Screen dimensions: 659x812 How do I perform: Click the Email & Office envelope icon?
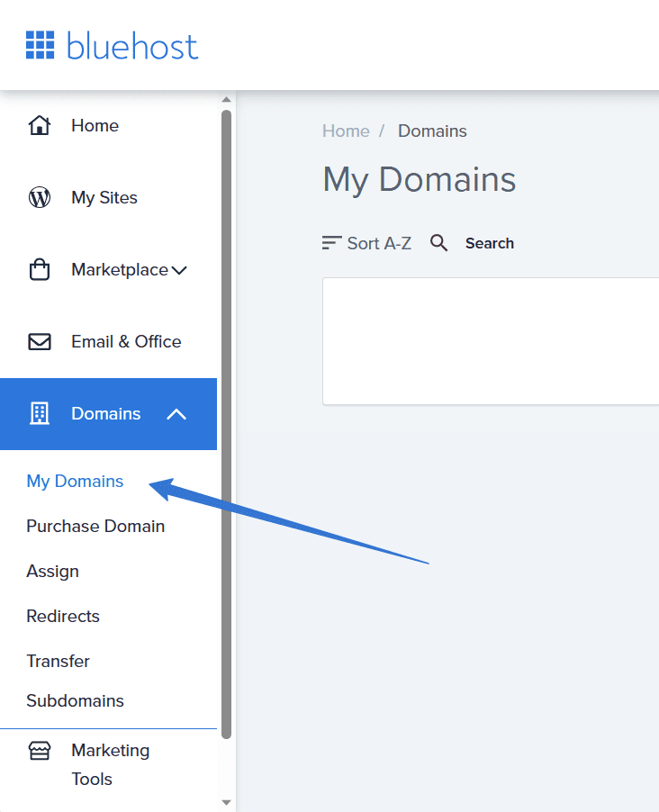pyautogui.click(x=40, y=342)
